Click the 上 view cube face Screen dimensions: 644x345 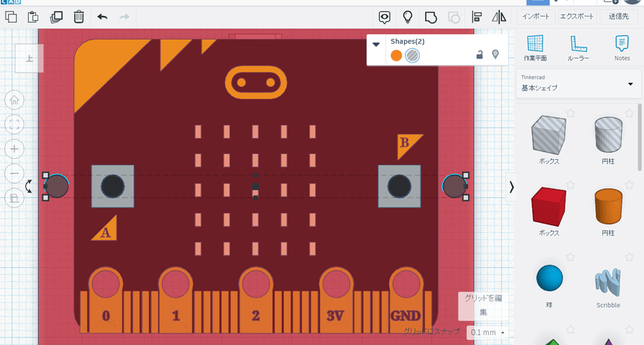click(29, 58)
